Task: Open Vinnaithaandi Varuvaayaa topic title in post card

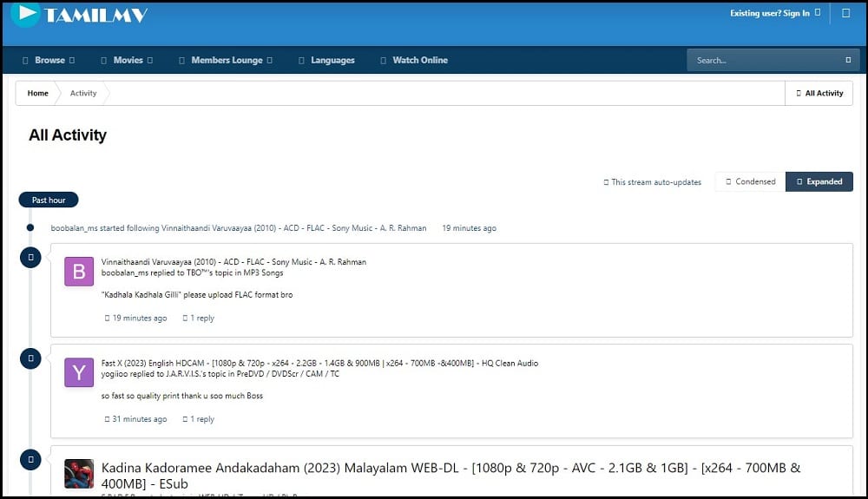Action: pos(233,262)
